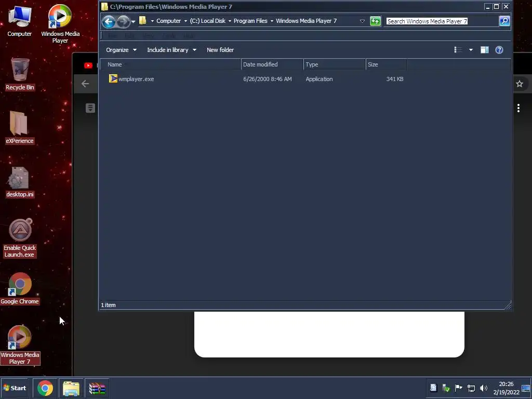The image size is (532, 399).
Task: Open the Edit menu in Explorer
Action: click(129, 36)
